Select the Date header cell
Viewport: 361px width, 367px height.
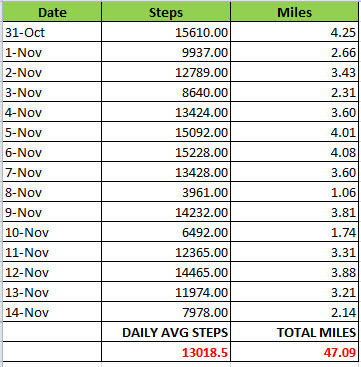[x=52, y=12]
